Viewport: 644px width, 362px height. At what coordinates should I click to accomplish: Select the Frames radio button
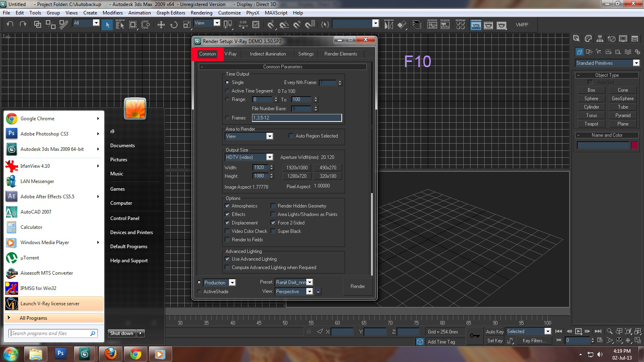point(227,118)
